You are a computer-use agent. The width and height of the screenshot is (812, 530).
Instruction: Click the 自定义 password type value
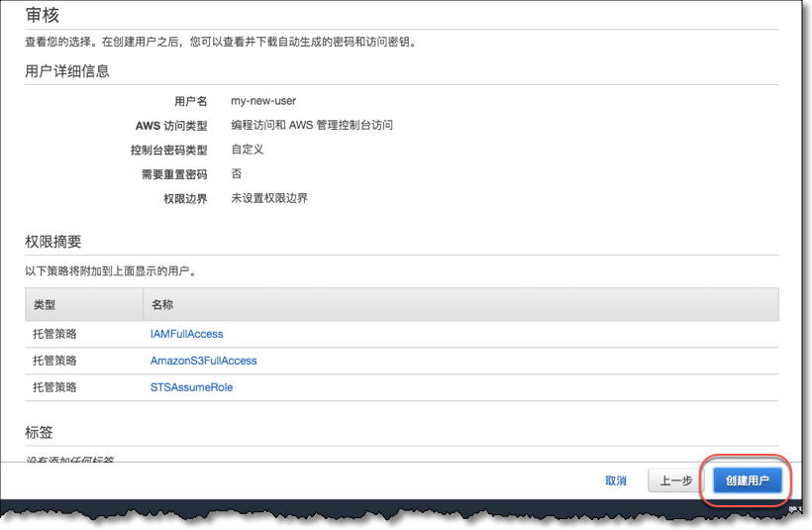pyautogui.click(x=248, y=150)
